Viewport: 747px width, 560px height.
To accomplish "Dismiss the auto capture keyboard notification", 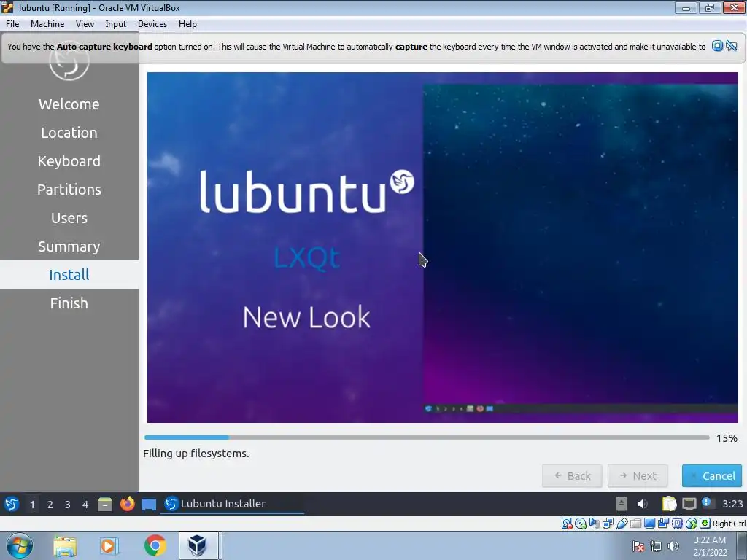I will click(x=718, y=46).
